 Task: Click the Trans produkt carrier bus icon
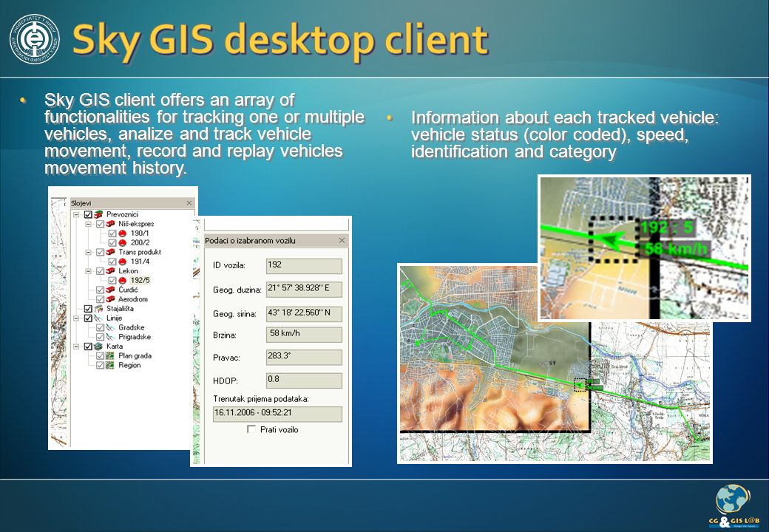pyautogui.click(x=110, y=252)
